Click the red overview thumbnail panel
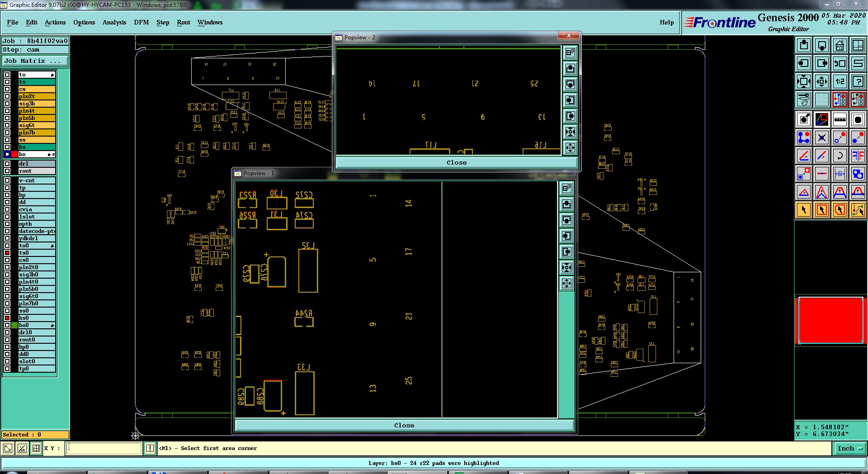 tap(831, 320)
